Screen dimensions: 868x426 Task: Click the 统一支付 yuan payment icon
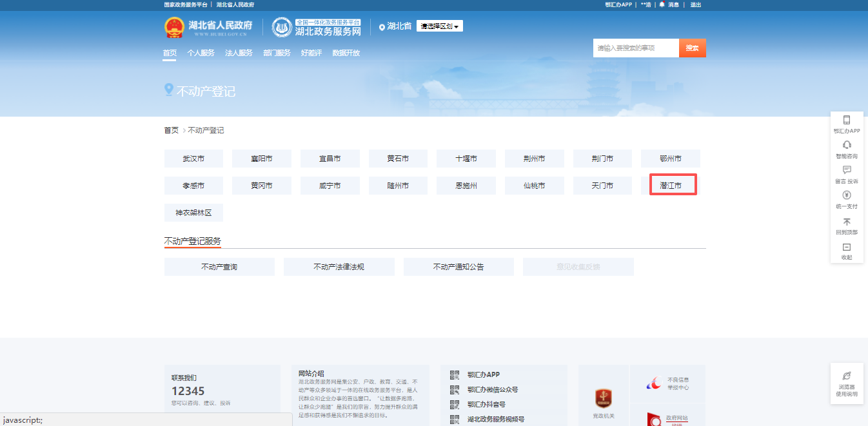click(x=847, y=195)
